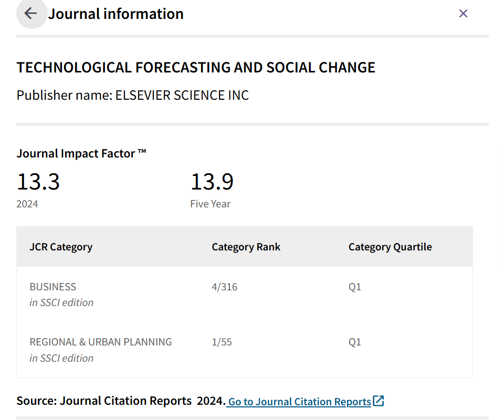This screenshot has width=504, height=420.
Task: Click the JCR Category column header
Action: click(61, 247)
